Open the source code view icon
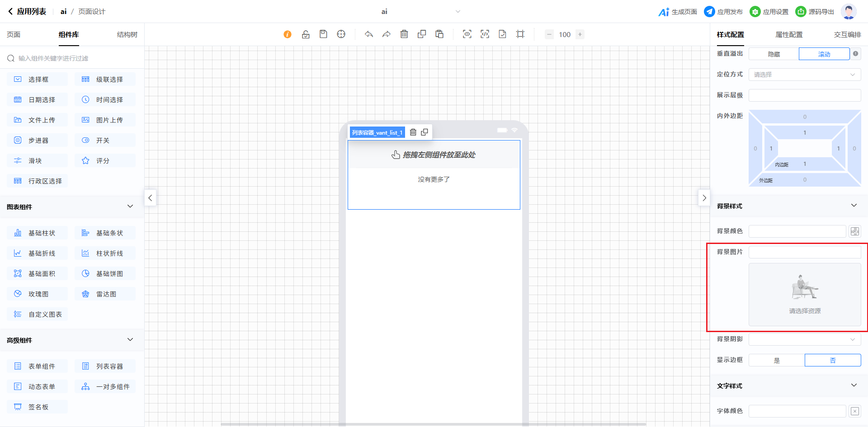The height and width of the screenshot is (427, 868). tap(485, 34)
